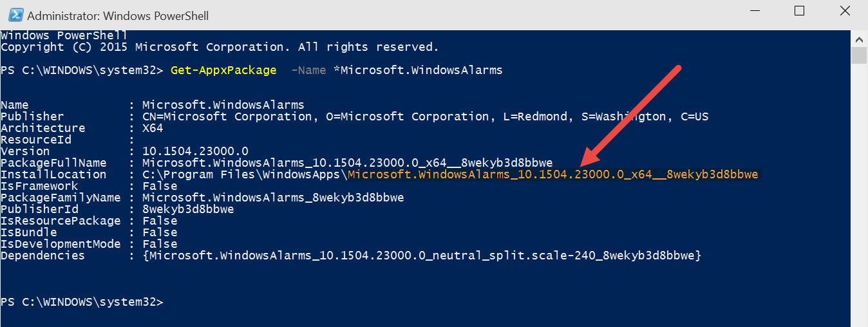
Task: Click the -Name parameter in the command
Action: pyautogui.click(x=308, y=70)
